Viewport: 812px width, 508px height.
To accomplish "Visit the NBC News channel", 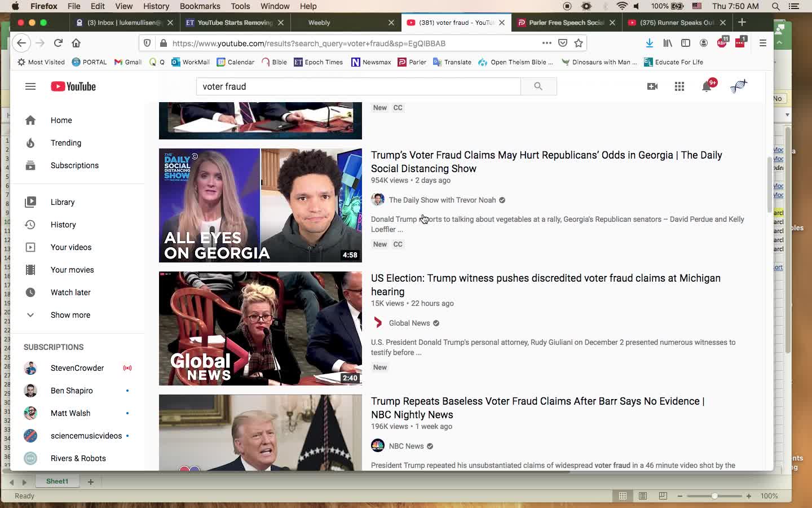I will pyautogui.click(x=406, y=446).
